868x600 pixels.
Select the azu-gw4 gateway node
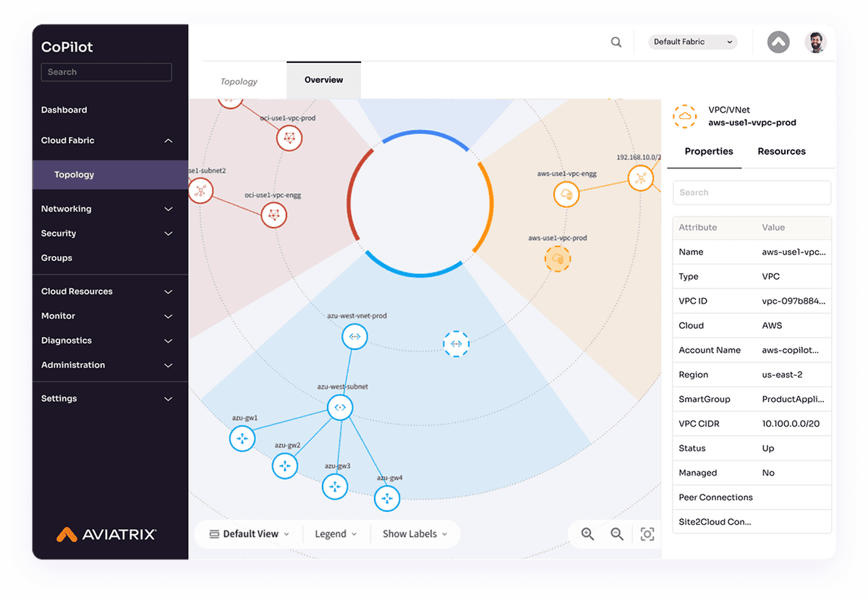(x=387, y=498)
